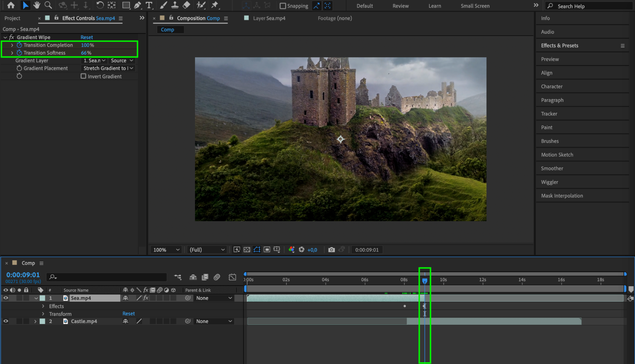Select the Pen tool
635x364 pixels.
137,5
